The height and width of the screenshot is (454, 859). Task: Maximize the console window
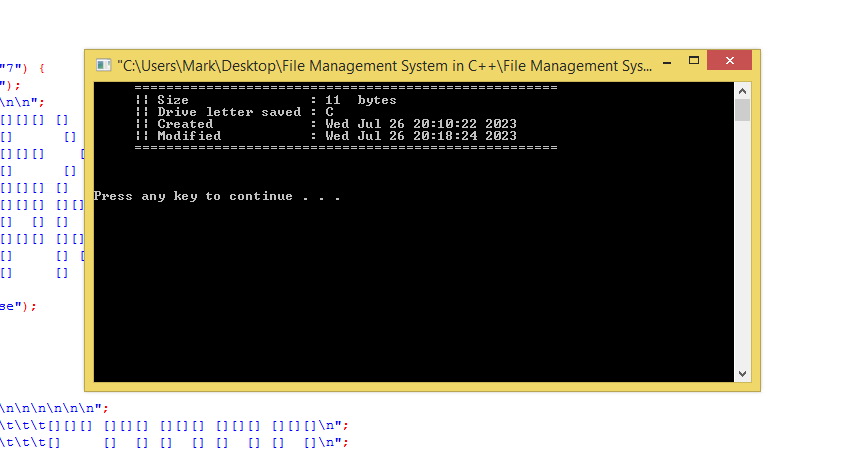(x=694, y=61)
